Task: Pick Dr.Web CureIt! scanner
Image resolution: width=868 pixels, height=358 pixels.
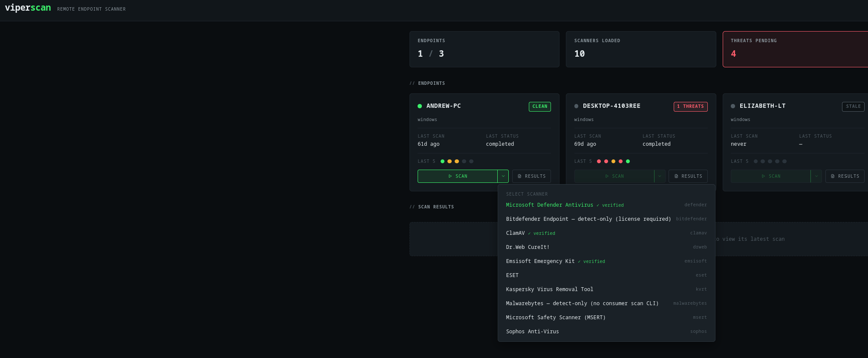Action: (606, 247)
